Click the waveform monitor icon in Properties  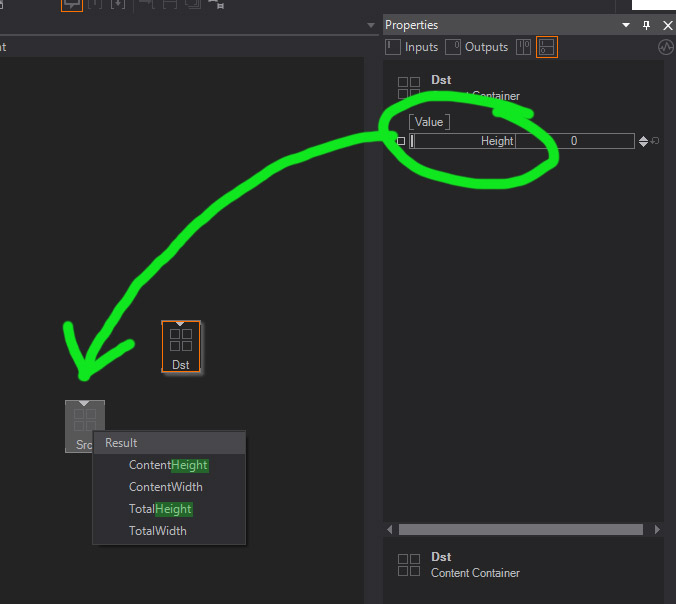pos(665,47)
